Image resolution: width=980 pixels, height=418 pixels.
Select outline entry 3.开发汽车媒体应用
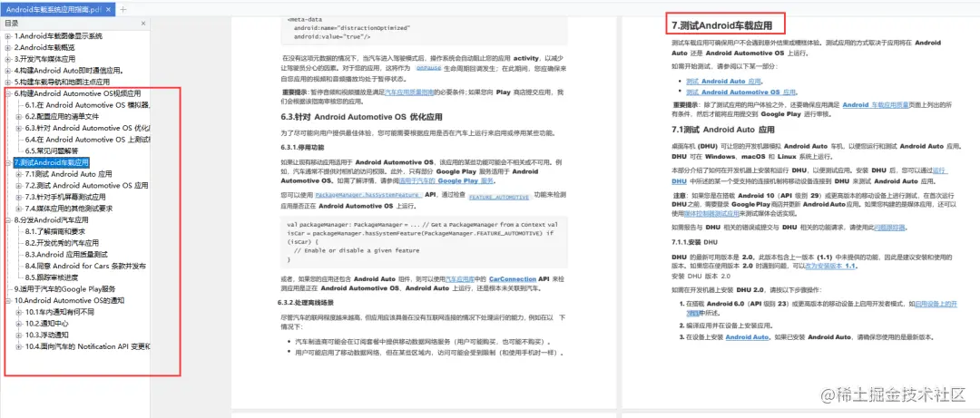44,59
